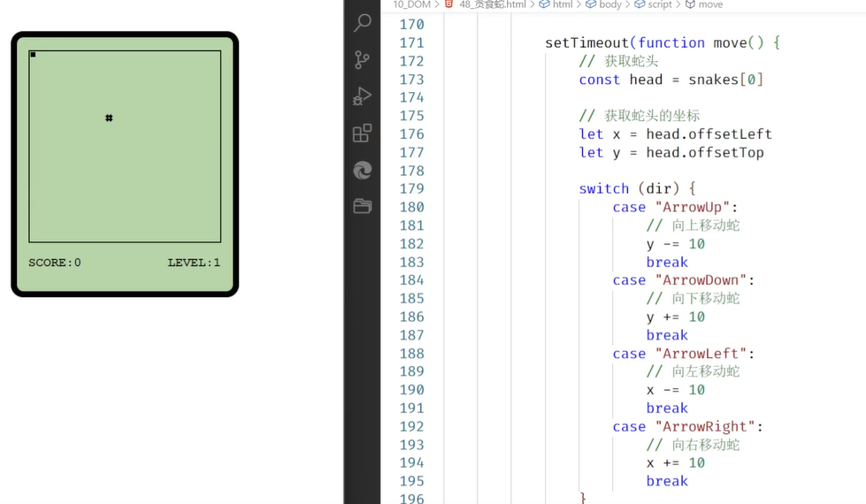Click the cube icon before script breadcrumb
866x504 pixels.
point(640,4)
